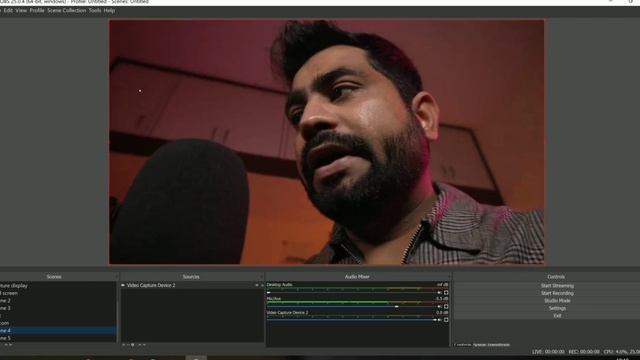Open the Edit menu

coord(8,11)
